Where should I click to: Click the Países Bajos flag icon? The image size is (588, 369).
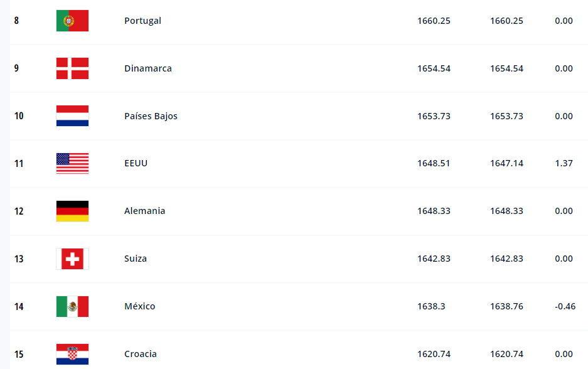[72, 115]
